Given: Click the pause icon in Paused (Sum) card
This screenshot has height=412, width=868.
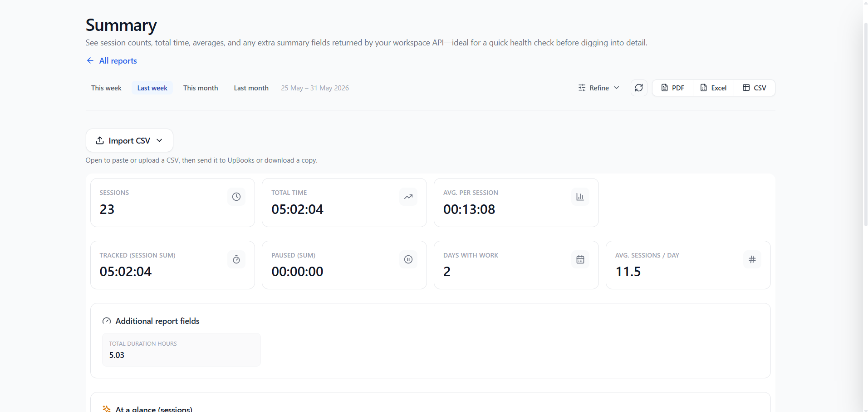Looking at the screenshot, I should (408, 259).
